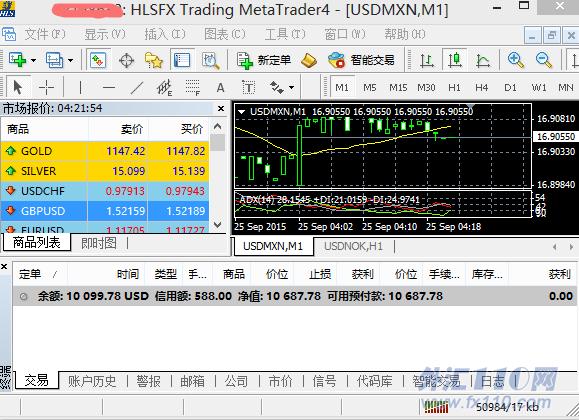
Task: Toggle the Market Watch window icon
Action: click(98, 60)
